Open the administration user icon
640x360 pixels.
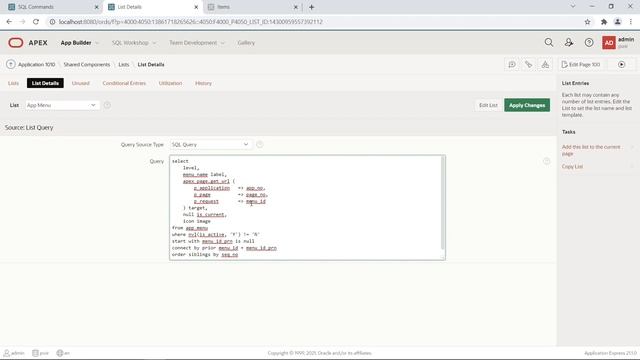(x=569, y=42)
